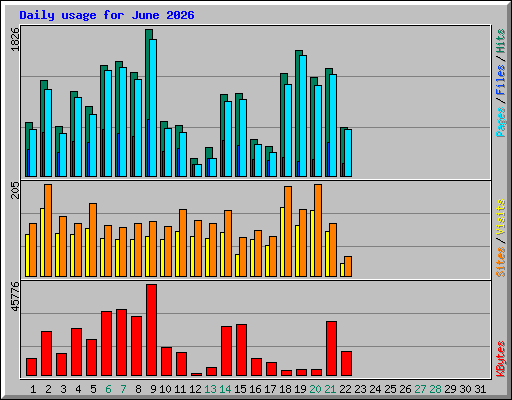Image resolution: width=512 pixels, height=400 pixels.
Task: Click the 1826 axis value for hits
Action: coord(15,39)
